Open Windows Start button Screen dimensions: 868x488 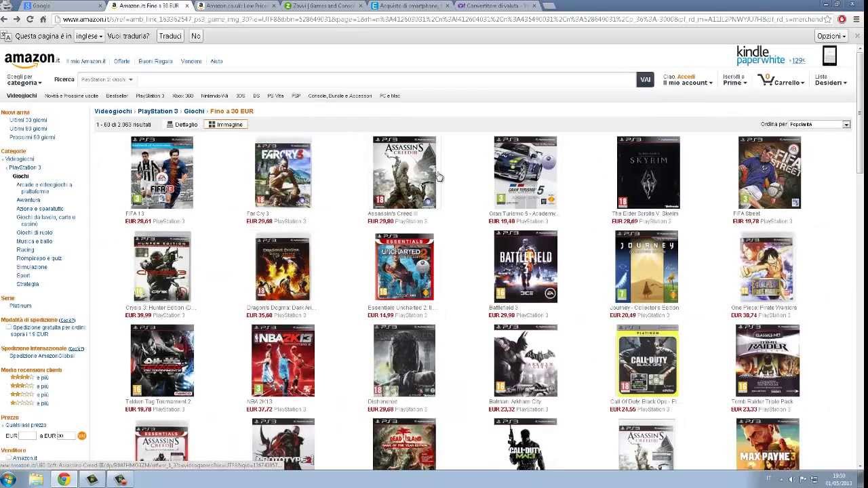pos(9,479)
